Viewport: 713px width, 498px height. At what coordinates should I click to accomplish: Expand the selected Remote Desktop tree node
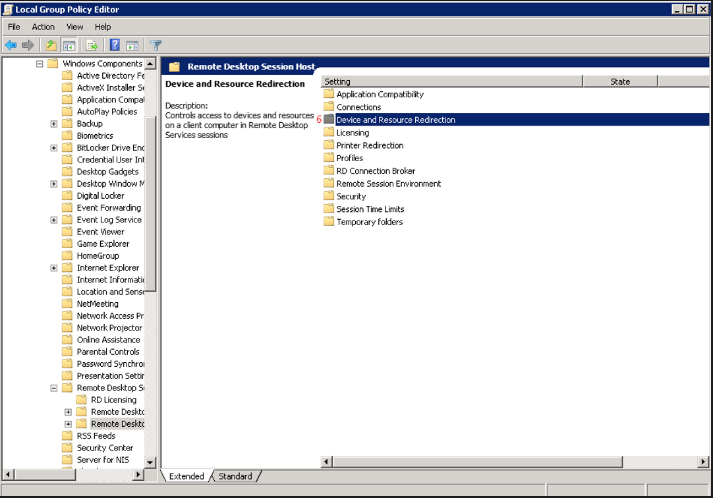click(68, 424)
